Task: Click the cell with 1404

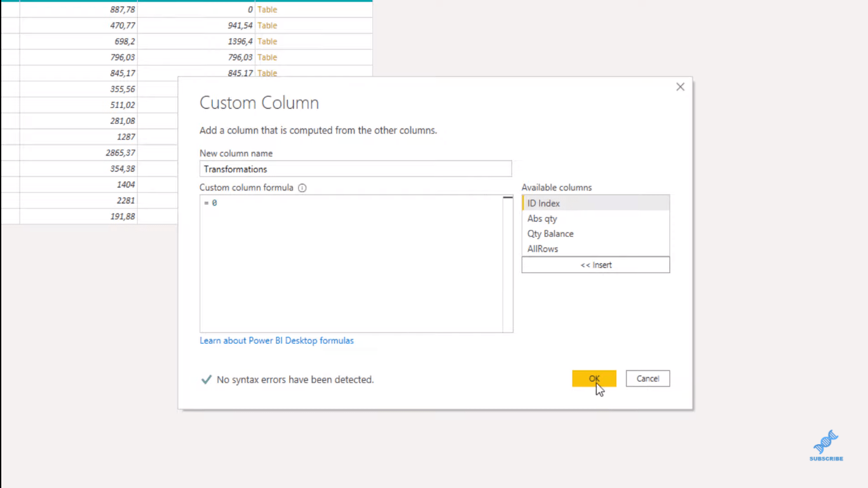Action: coord(79,184)
